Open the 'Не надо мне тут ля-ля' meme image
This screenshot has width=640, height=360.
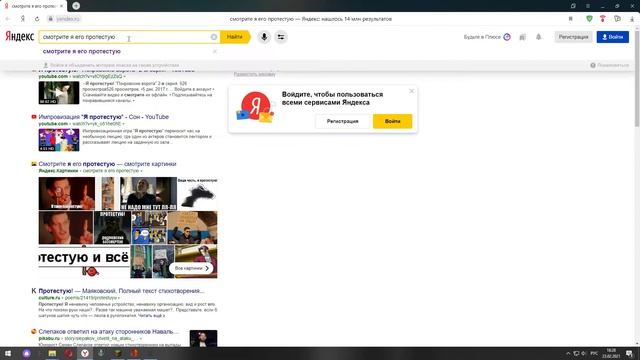148,193
